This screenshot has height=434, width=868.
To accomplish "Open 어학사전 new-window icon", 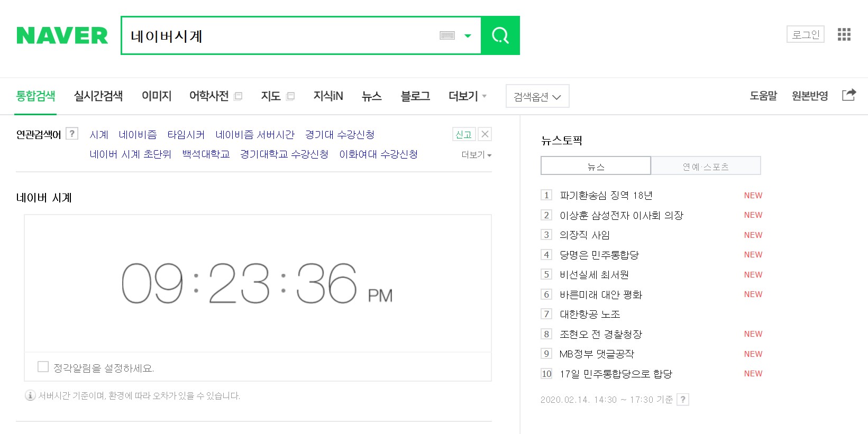I will (x=239, y=96).
